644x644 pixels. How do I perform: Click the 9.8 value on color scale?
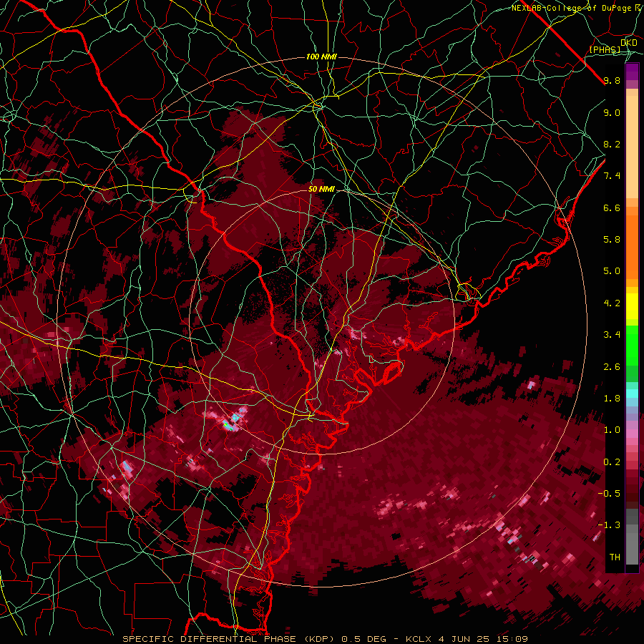coord(612,80)
